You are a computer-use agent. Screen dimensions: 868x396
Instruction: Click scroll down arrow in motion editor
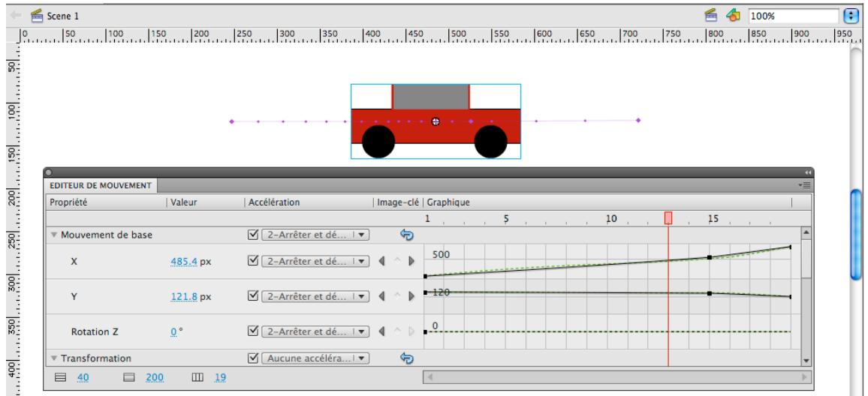click(x=806, y=361)
